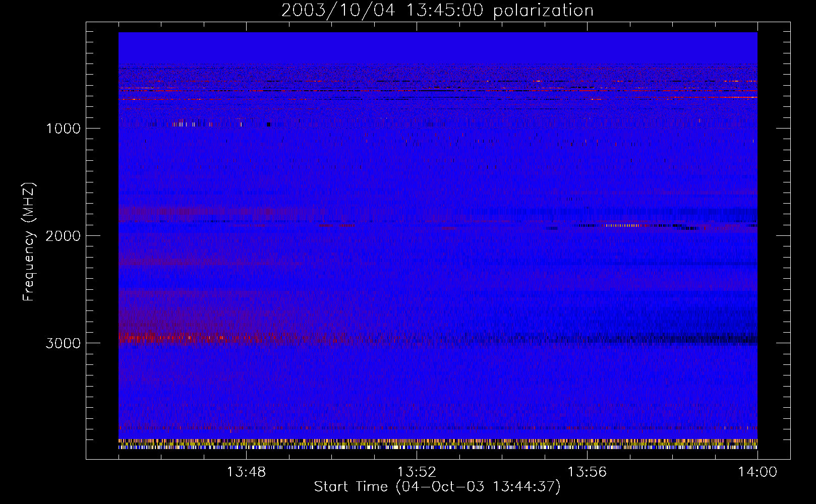Click the 13:48 time axis label
The height and width of the screenshot is (504, 816).
pyautogui.click(x=246, y=472)
